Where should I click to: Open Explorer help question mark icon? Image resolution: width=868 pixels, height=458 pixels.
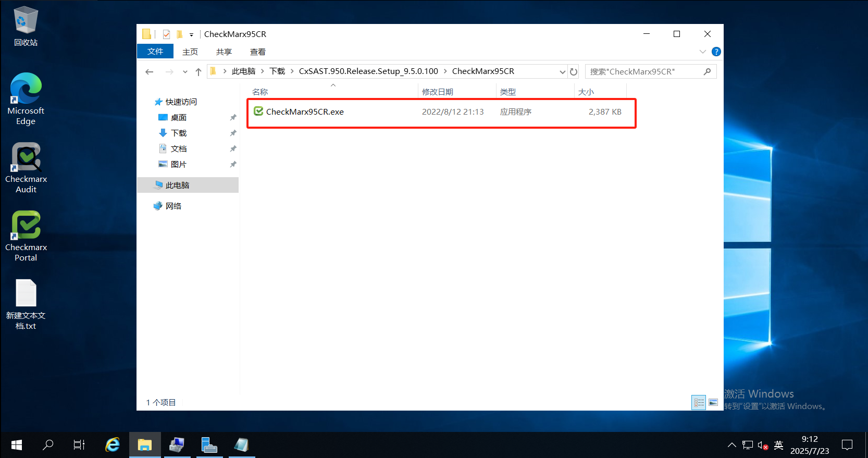tap(716, 52)
